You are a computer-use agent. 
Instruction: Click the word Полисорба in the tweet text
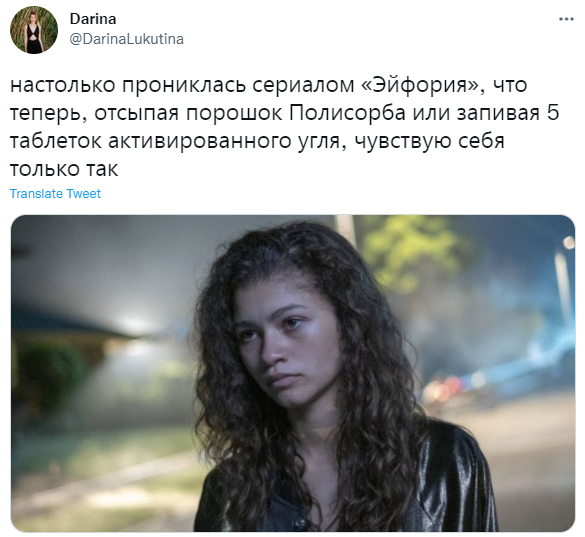pos(347,113)
